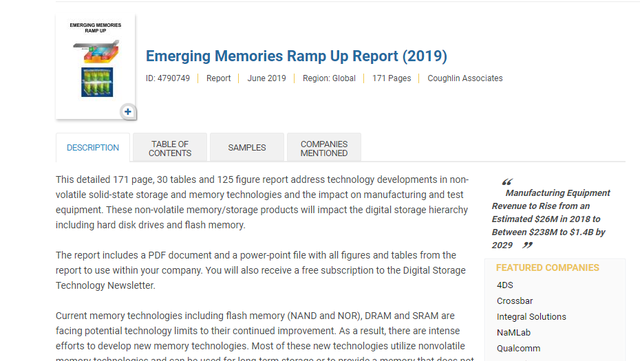
Task: Select Qualcomm in featured companies
Action: (518, 348)
